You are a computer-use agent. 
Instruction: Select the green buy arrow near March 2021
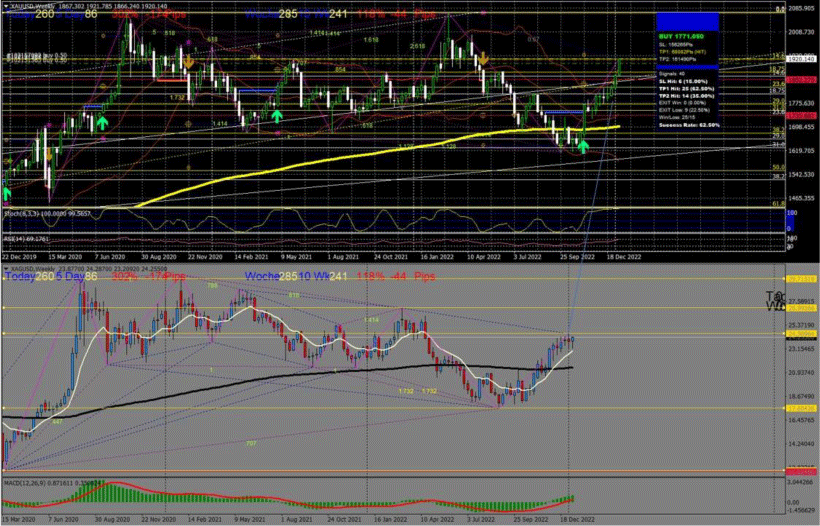tap(275, 116)
